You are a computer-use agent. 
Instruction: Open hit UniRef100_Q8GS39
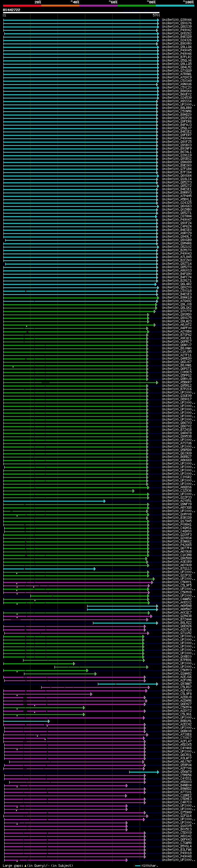coord(176,26)
